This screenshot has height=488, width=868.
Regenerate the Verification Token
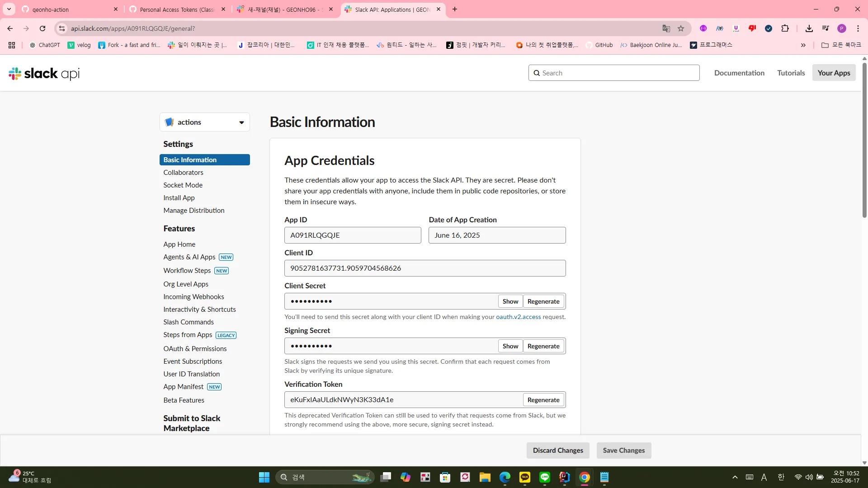pyautogui.click(x=543, y=400)
